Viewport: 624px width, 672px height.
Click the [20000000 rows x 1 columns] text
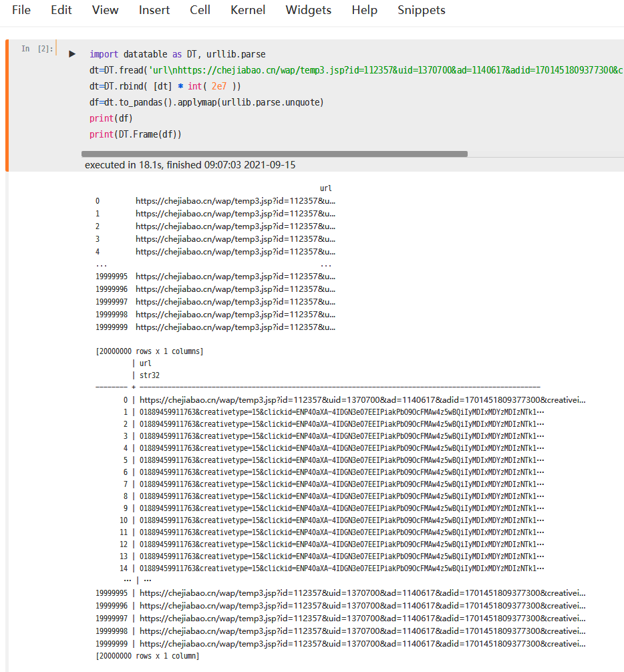(150, 351)
